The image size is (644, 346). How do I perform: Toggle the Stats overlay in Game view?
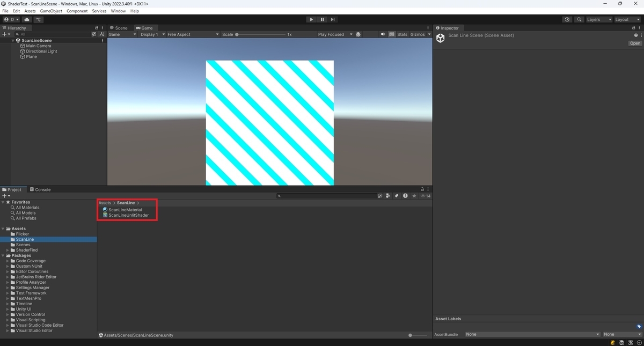pyautogui.click(x=402, y=34)
